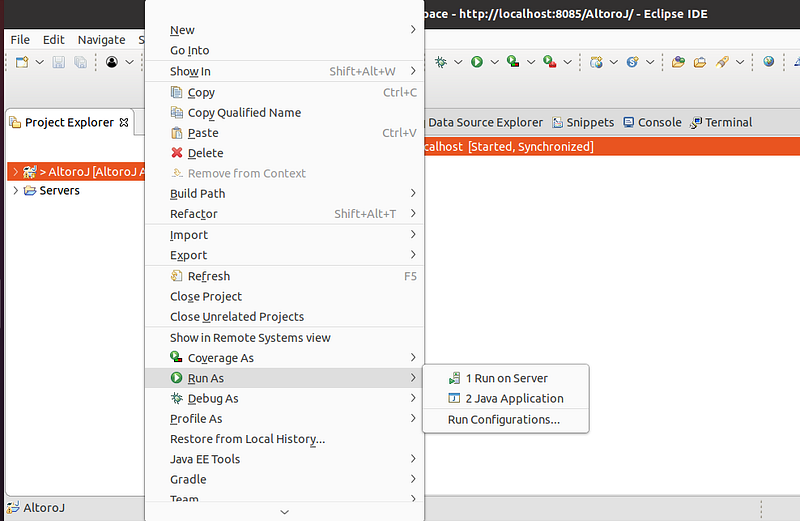This screenshot has width=800, height=521.
Task: Expand the Servers tree node
Action: pos(14,191)
